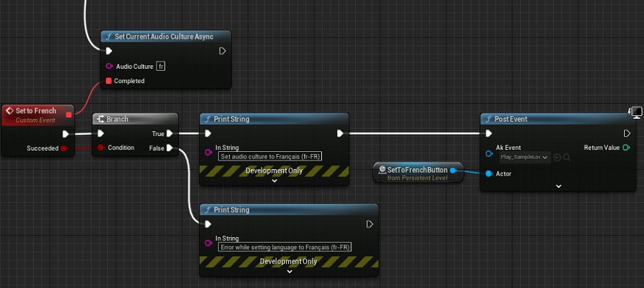Viewport: 644px width, 288px height.
Task: Click the Post Event exec output pin
Action: tap(626, 133)
